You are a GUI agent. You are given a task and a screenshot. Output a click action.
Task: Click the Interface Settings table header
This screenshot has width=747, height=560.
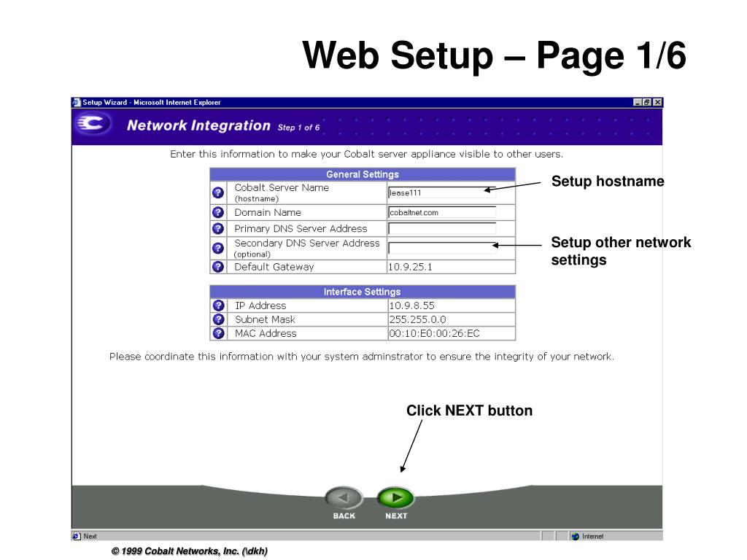point(363,292)
